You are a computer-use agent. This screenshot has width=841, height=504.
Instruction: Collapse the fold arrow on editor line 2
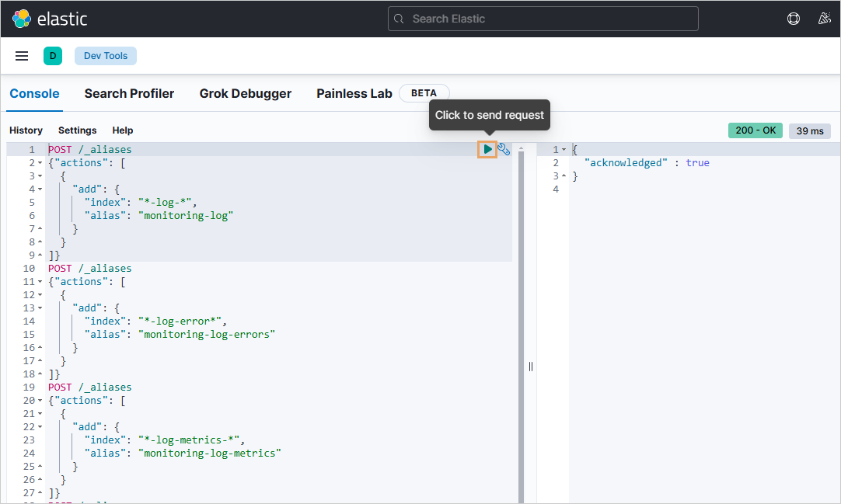[40, 163]
